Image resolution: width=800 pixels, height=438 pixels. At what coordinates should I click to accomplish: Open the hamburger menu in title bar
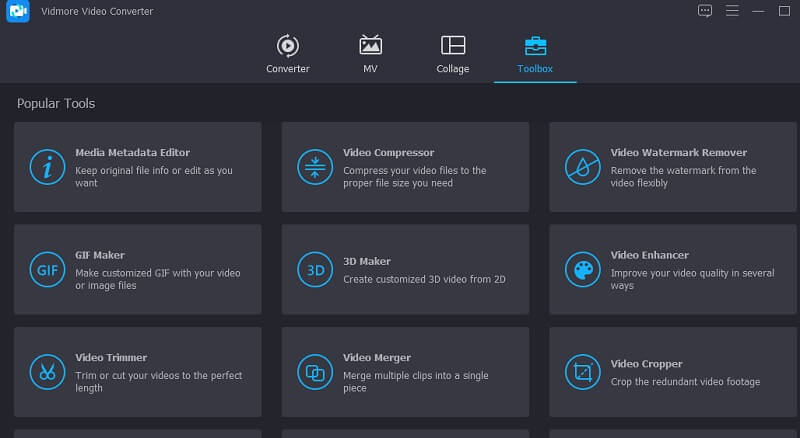(731, 10)
